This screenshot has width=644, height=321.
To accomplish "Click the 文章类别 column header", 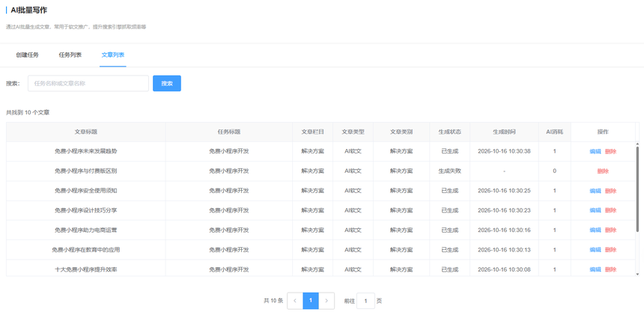I will 401,132.
